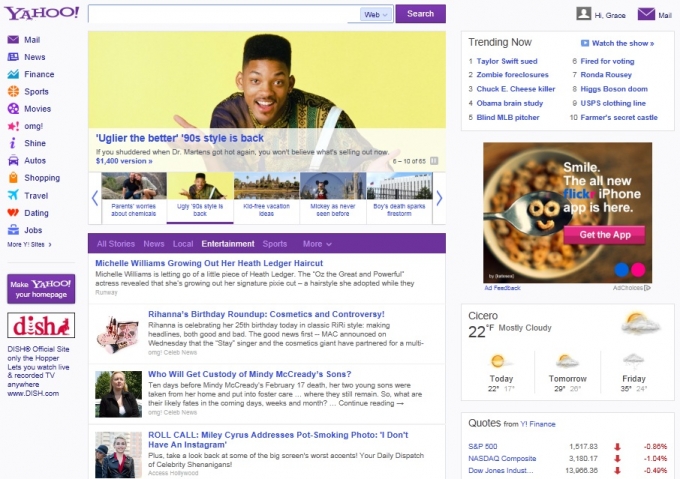Click the pink dot on Flickr ad
This screenshot has width=680, height=479.
pos(638,270)
